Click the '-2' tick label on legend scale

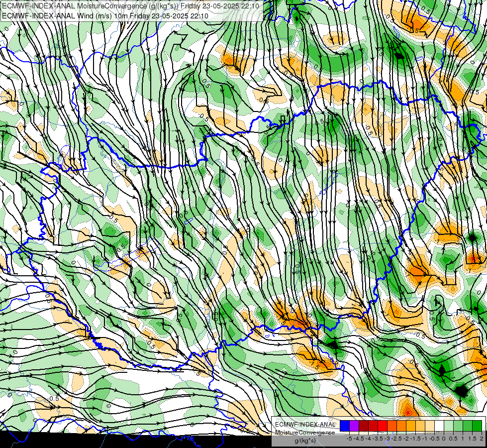point(406,439)
